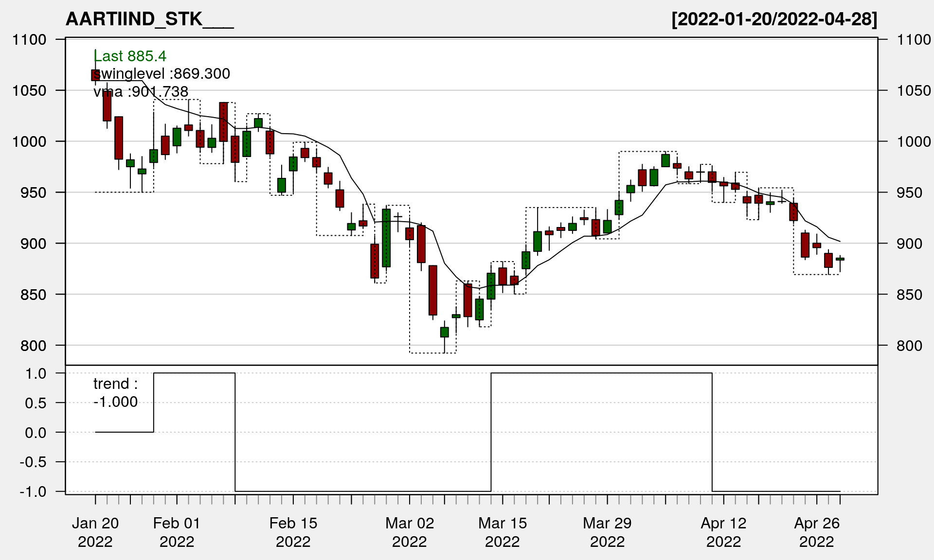Click the last green candlestick near 885
The width and height of the screenshot is (934, 560).
point(840,259)
